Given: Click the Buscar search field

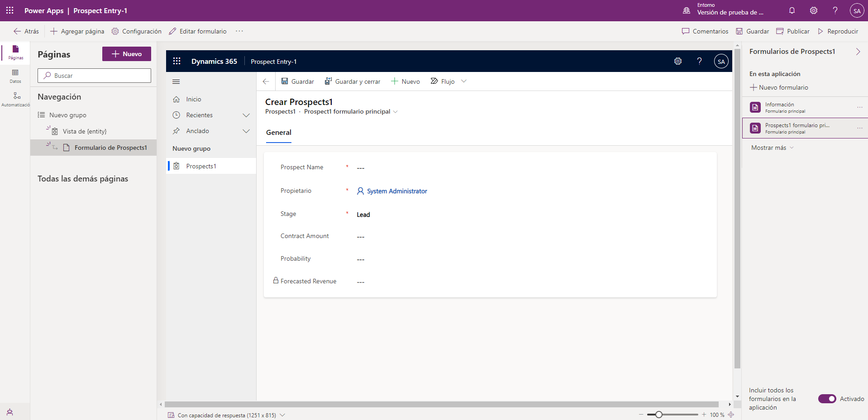Looking at the screenshot, I should pos(94,76).
